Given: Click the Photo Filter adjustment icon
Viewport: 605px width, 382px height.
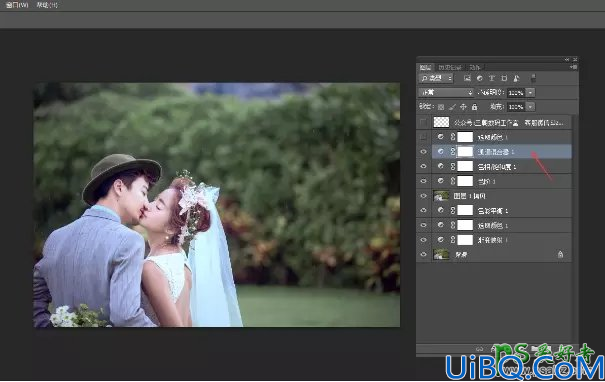Looking at the screenshot, I should (x=441, y=240).
